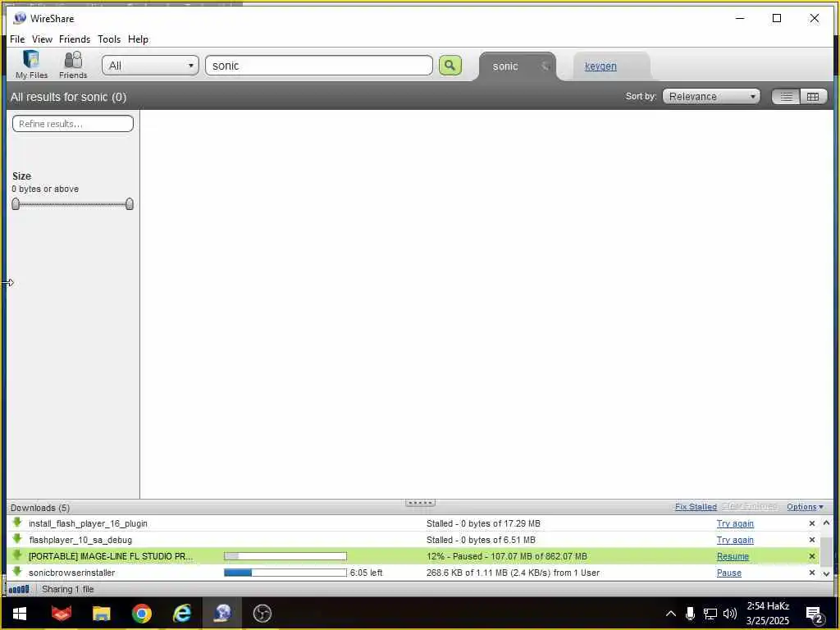840x630 pixels.
Task: Open the Tools menu
Action: point(109,39)
